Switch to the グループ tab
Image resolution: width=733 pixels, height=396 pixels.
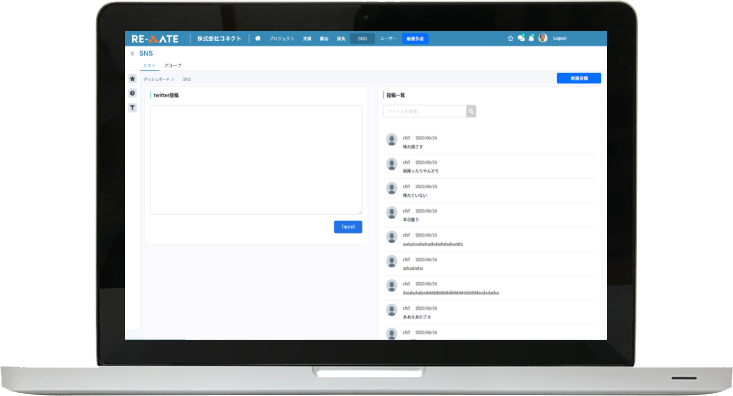tap(173, 65)
